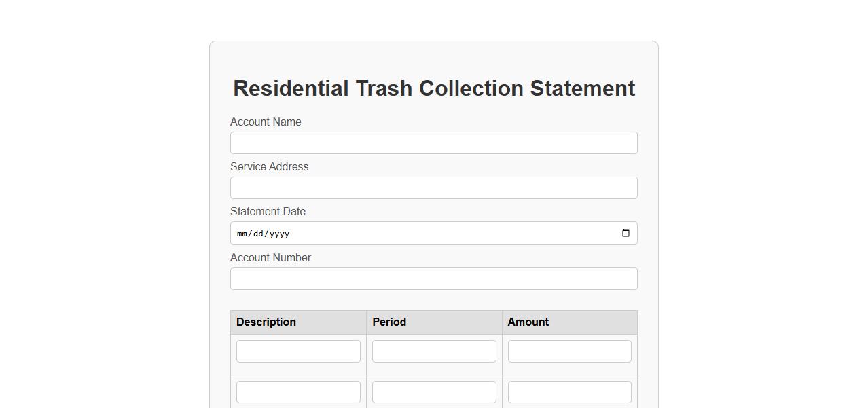Click first row Period cell input

[x=434, y=352]
